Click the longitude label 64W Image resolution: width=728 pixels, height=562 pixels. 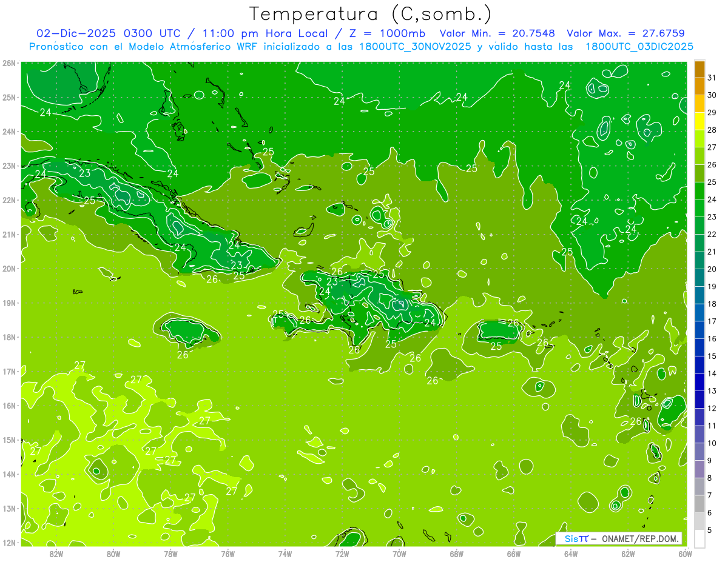tap(571, 553)
